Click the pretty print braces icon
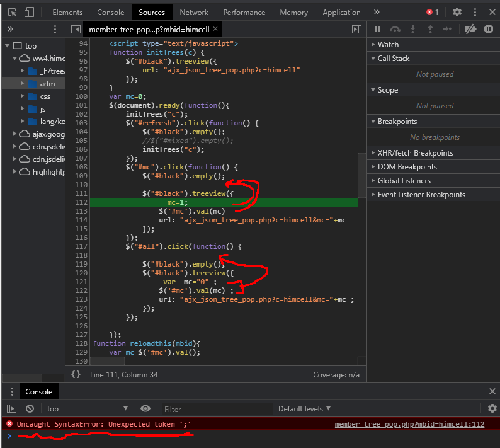Viewport: 500px width, 448px height. click(x=76, y=374)
